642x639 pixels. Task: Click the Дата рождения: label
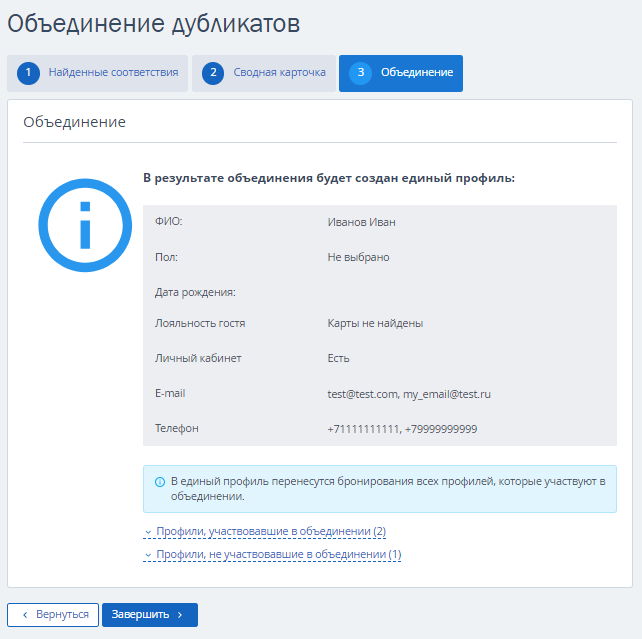(195, 292)
